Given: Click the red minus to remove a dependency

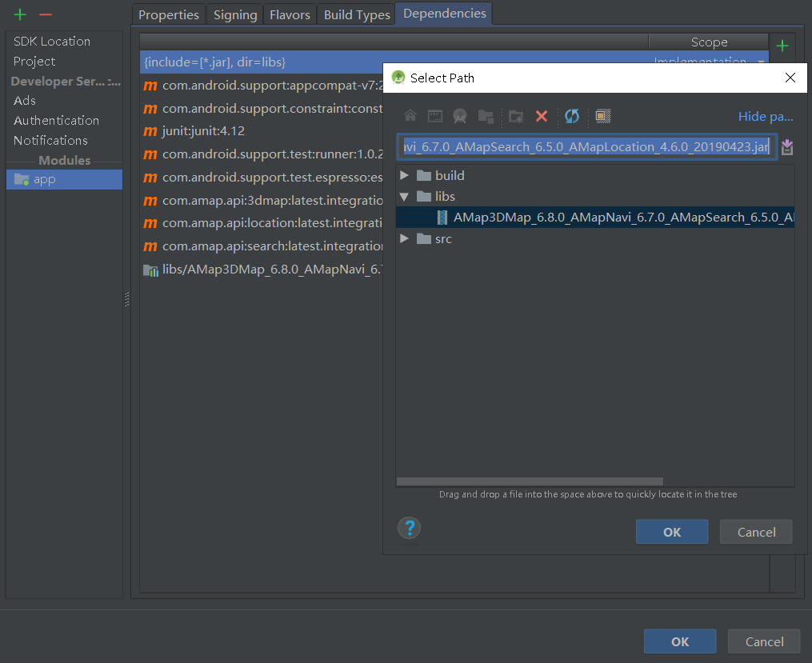Looking at the screenshot, I should coord(46,14).
